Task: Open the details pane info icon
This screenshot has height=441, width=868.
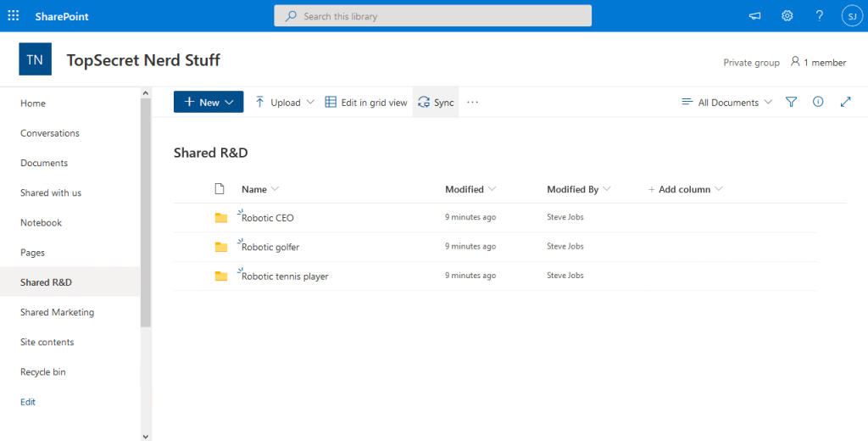Action: click(x=818, y=102)
